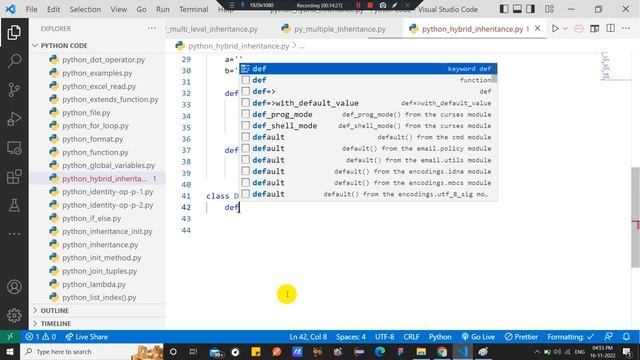Click the feedback icon in status bar
The width and height of the screenshot is (640, 360).
click(608, 337)
